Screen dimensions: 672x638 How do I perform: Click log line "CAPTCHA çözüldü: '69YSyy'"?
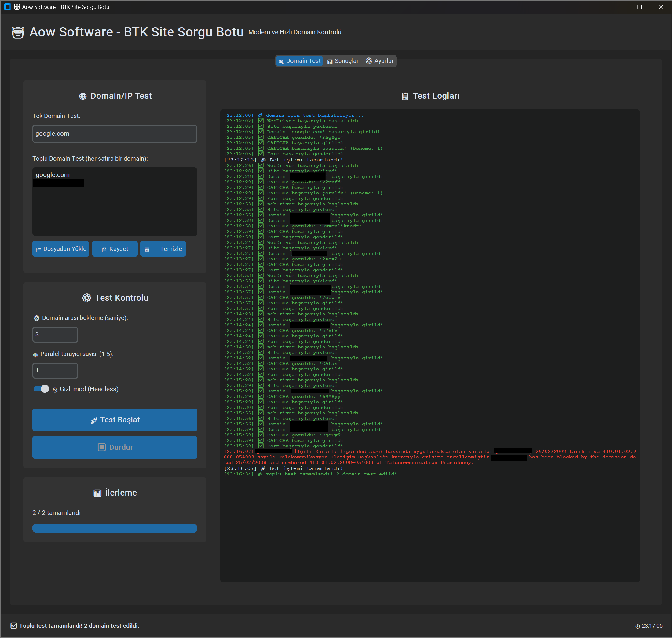(283, 397)
